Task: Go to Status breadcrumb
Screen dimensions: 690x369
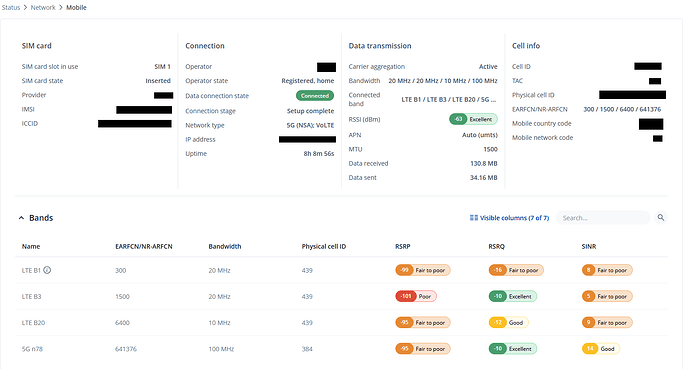Action: [11, 7]
